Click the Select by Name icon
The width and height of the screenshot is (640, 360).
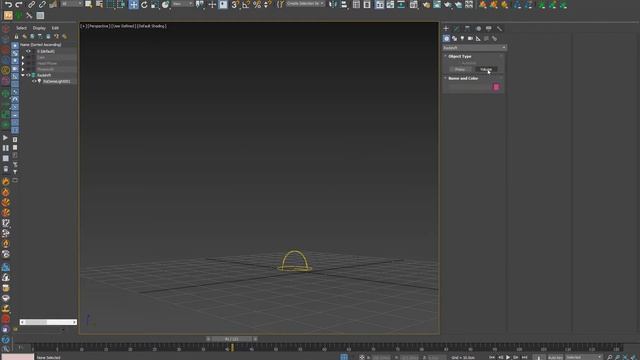pyautogui.click(x=99, y=5)
